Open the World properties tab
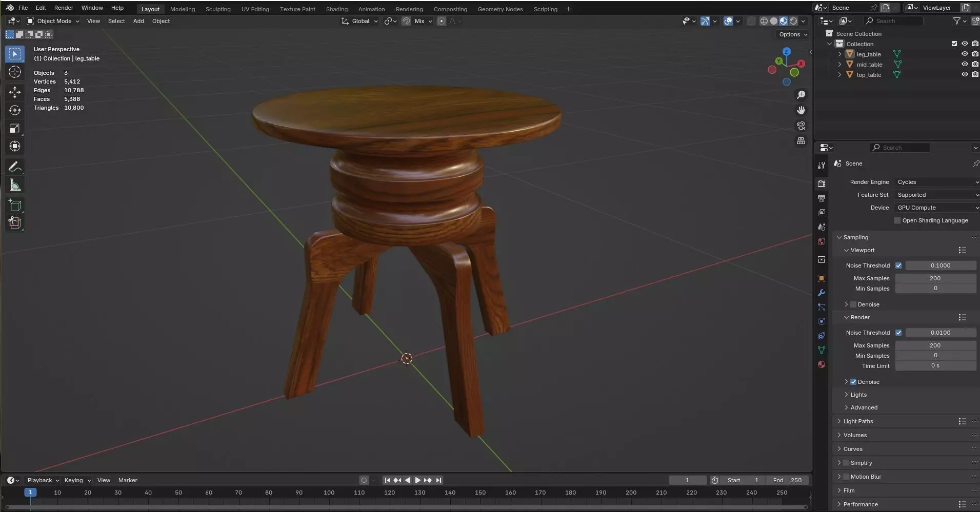The width and height of the screenshot is (980, 512). (x=822, y=241)
